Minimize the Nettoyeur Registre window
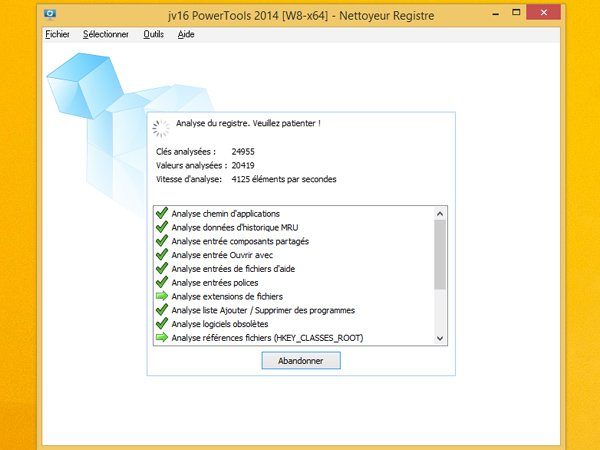 (x=496, y=13)
